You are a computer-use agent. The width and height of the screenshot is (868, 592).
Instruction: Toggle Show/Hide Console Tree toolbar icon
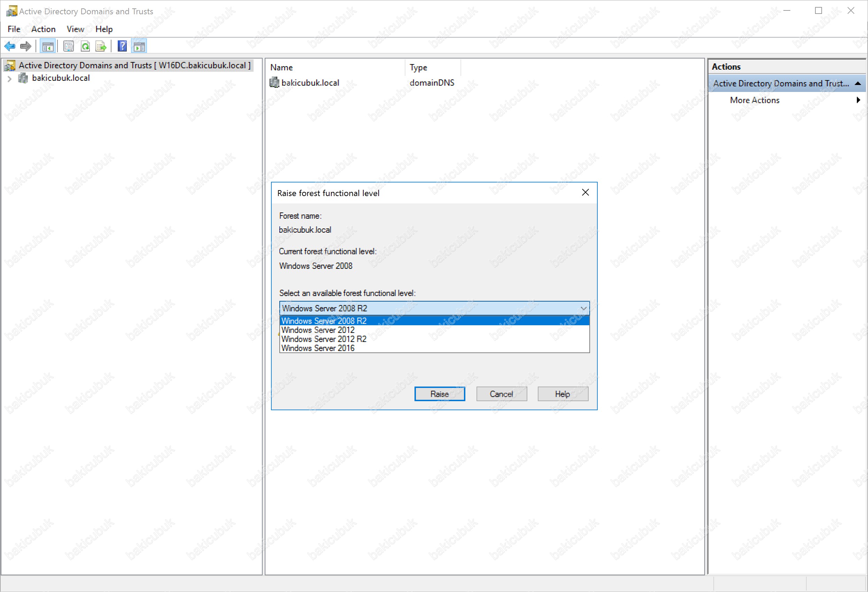coord(48,46)
